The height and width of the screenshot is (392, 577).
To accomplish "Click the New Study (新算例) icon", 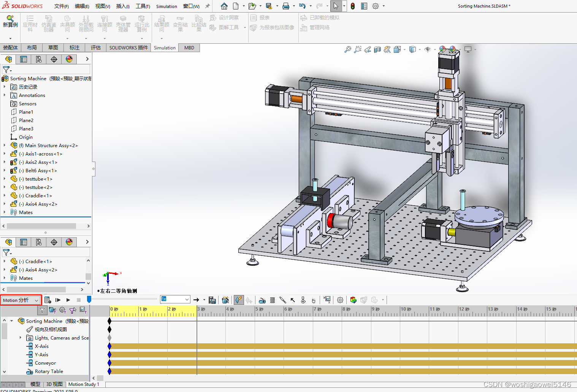I will 10,21.
